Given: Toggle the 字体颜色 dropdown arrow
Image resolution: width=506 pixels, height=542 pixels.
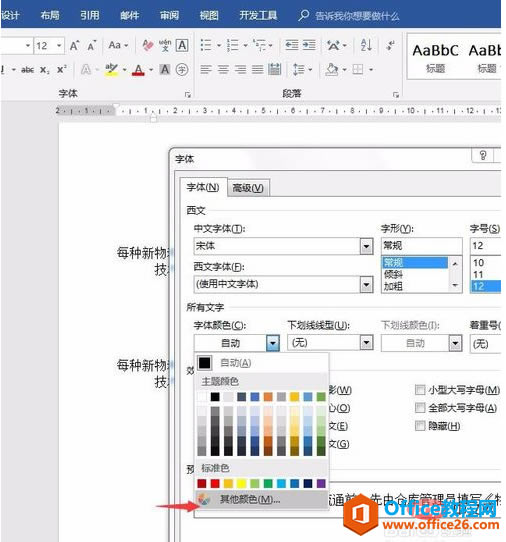Looking at the screenshot, I should tap(273, 343).
